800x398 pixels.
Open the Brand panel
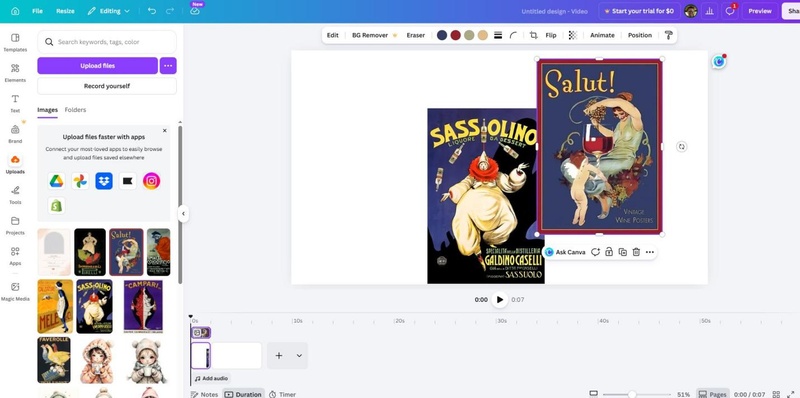pyautogui.click(x=15, y=134)
